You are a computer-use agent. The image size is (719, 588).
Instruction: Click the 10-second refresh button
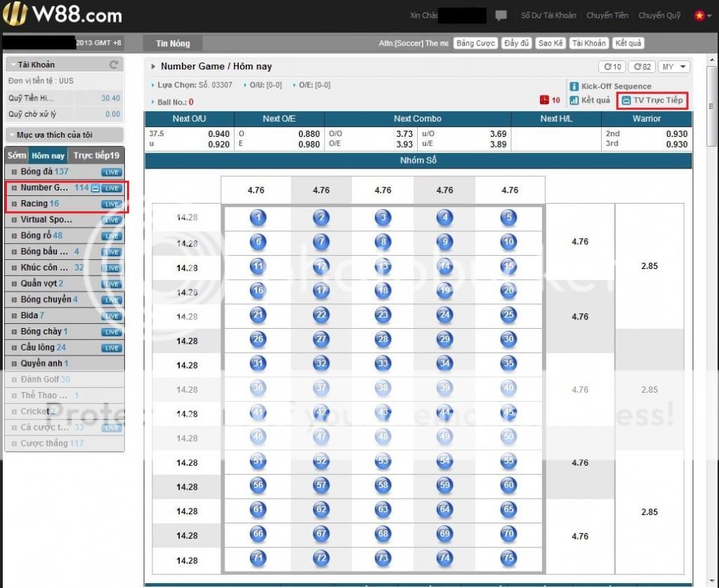[612, 67]
